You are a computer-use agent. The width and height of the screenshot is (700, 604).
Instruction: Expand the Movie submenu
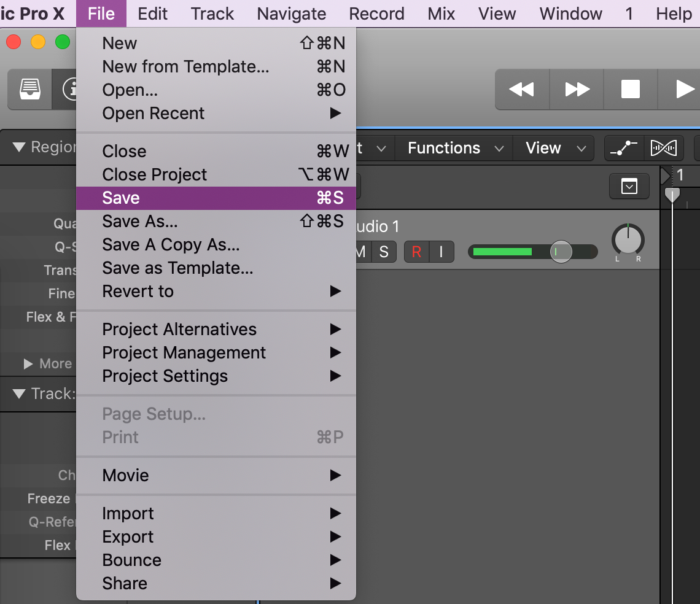point(216,476)
